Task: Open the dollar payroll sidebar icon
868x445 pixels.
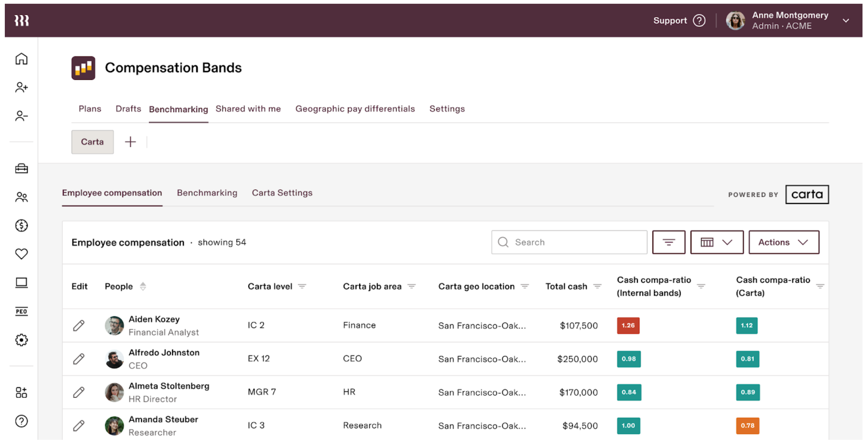Action: pos(21,226)
